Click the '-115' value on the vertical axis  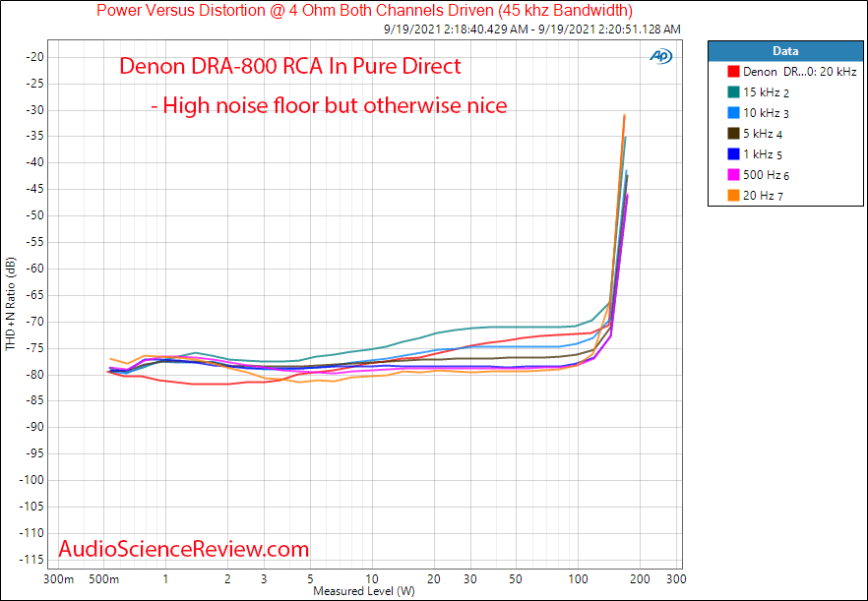(32, 560)
